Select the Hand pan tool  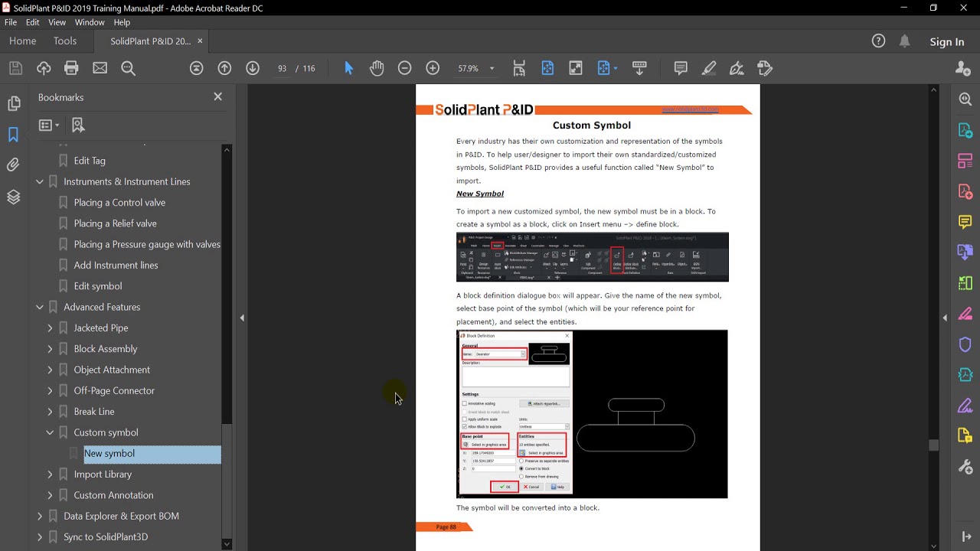pos(377,68)
